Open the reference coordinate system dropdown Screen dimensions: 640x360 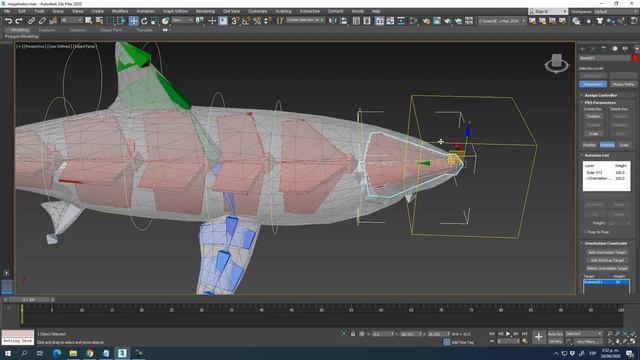coord(182,20)
